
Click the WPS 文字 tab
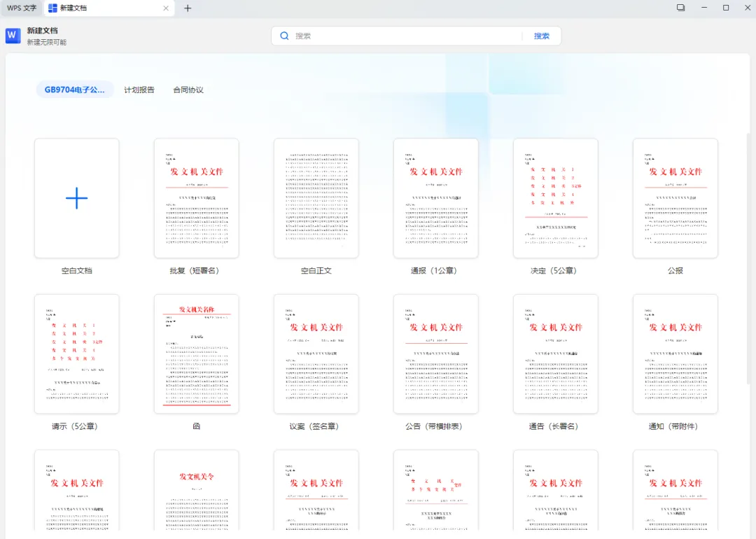[x=22, y=8]
